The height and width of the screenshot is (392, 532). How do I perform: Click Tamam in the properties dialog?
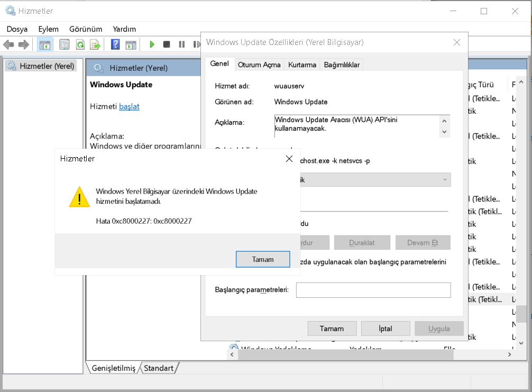point(332,329)
